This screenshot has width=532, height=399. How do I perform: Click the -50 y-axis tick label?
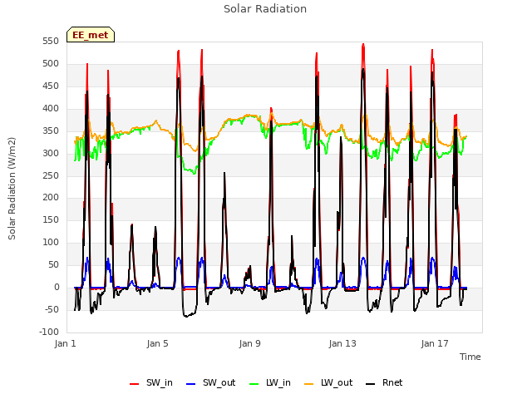52,309
